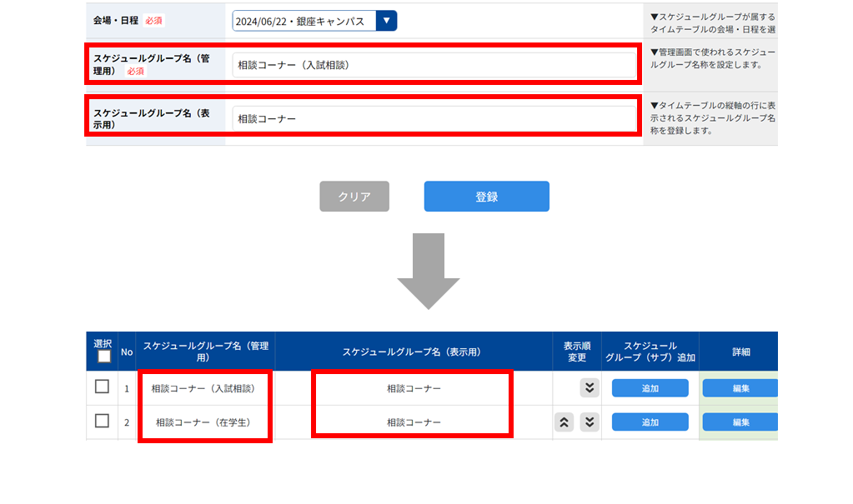
Task: Click 追加 button for row 2
Action: [x=650, y=422]
